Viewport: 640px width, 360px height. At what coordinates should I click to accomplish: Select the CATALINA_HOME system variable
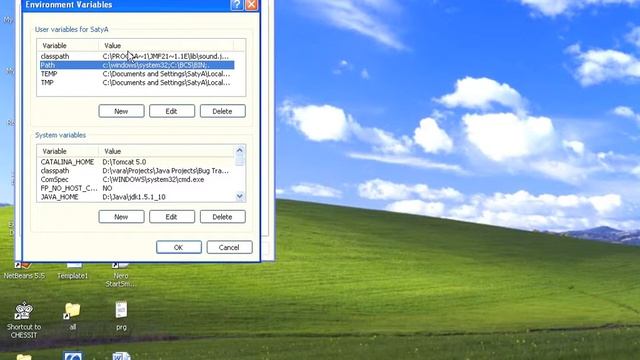(x=137, y=162)
